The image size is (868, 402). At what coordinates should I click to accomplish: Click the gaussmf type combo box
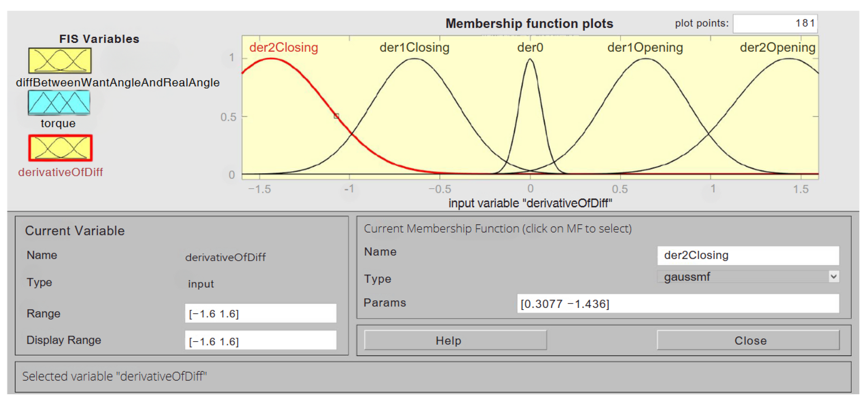[x=741, y=277]
